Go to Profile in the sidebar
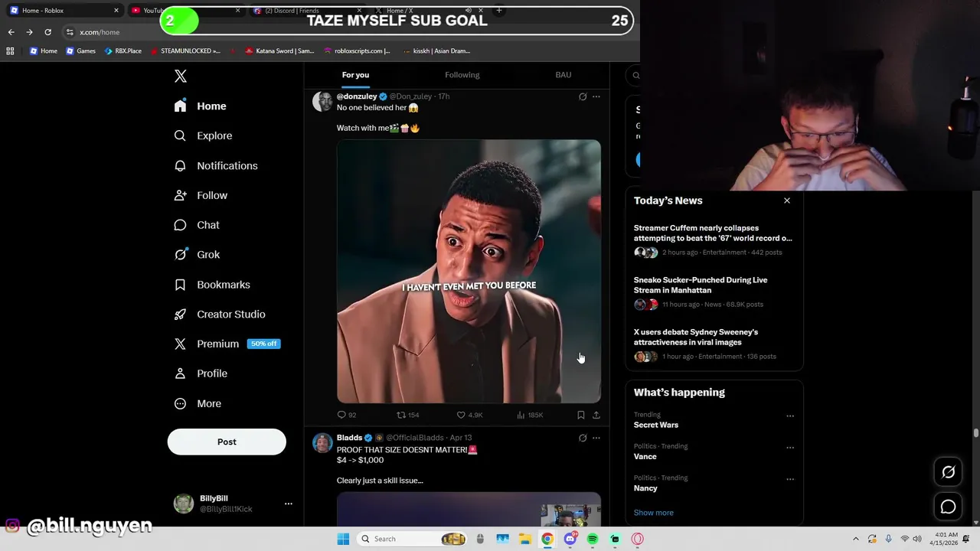Viewport: 980px width, 551px height. click(201, 373)
